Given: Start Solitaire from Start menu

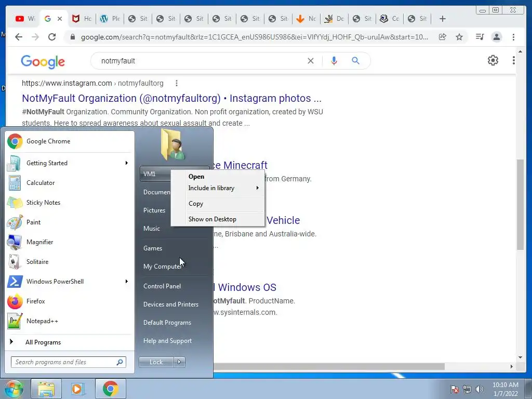Looking at the screenshot, I should pos(70,262).
